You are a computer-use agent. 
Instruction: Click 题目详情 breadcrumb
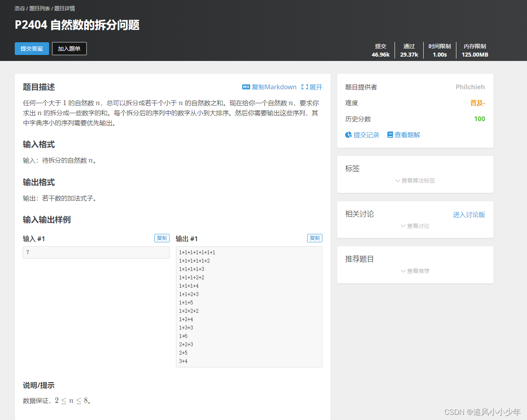tap(65, 8)
